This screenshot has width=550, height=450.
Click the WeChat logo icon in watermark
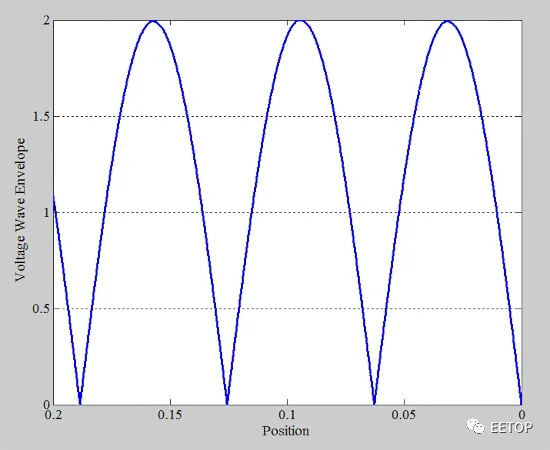[x=475, y=427]
